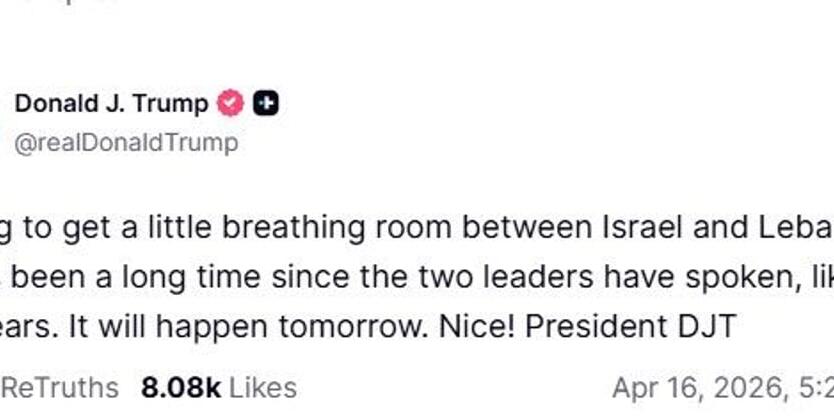Image resolution: width=834 pixels, height=417 pixels.
Task: Open the Donald J. Trump display name
Action: (x=111, y=103)
